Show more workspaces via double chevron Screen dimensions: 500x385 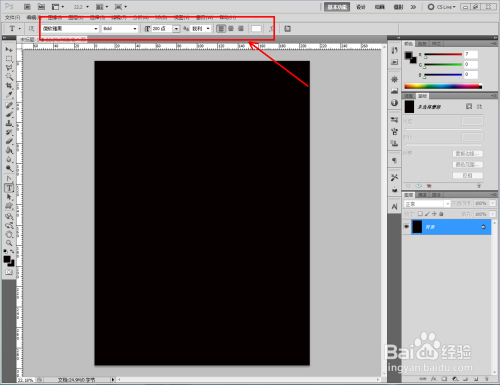pos(413,7)
